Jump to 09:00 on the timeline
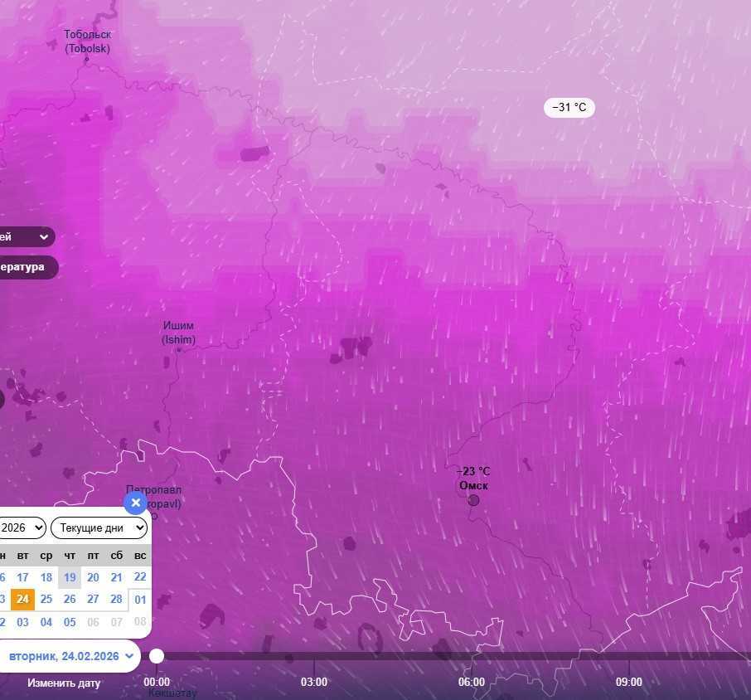The height and width of the screenshot is (700, 751). (x=628, y=682)
